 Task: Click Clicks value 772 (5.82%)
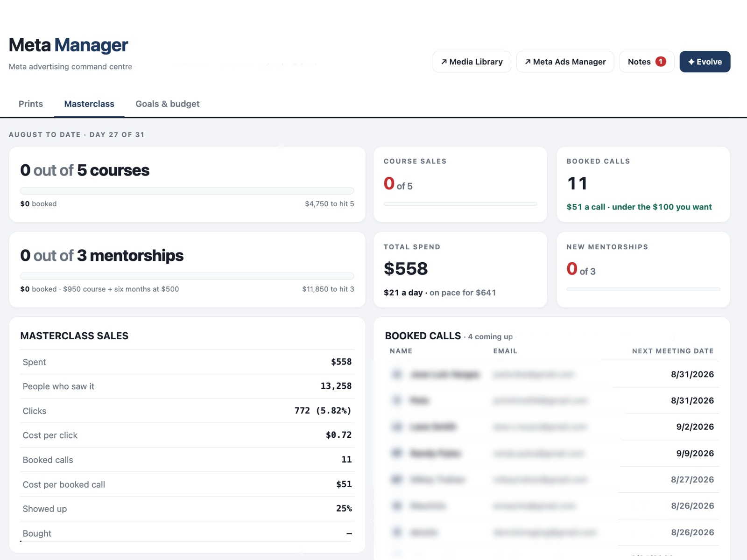[x=323, y=411]
